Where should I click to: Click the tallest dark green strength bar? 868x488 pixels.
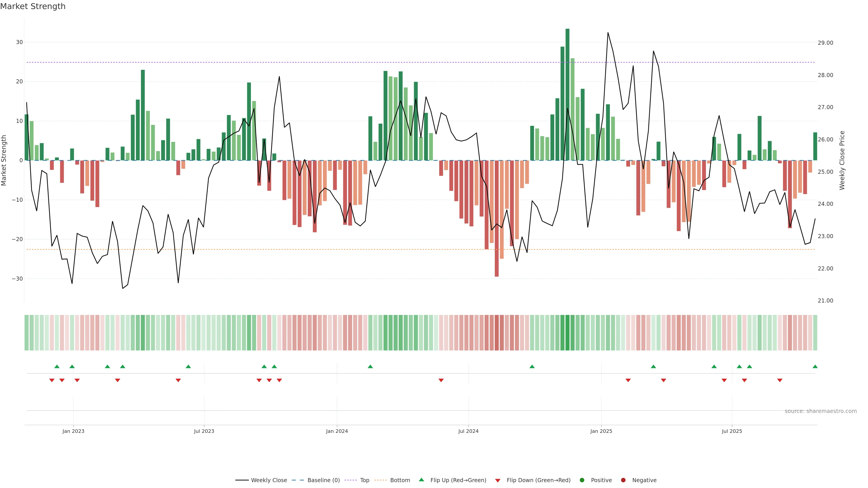point(567,94)
